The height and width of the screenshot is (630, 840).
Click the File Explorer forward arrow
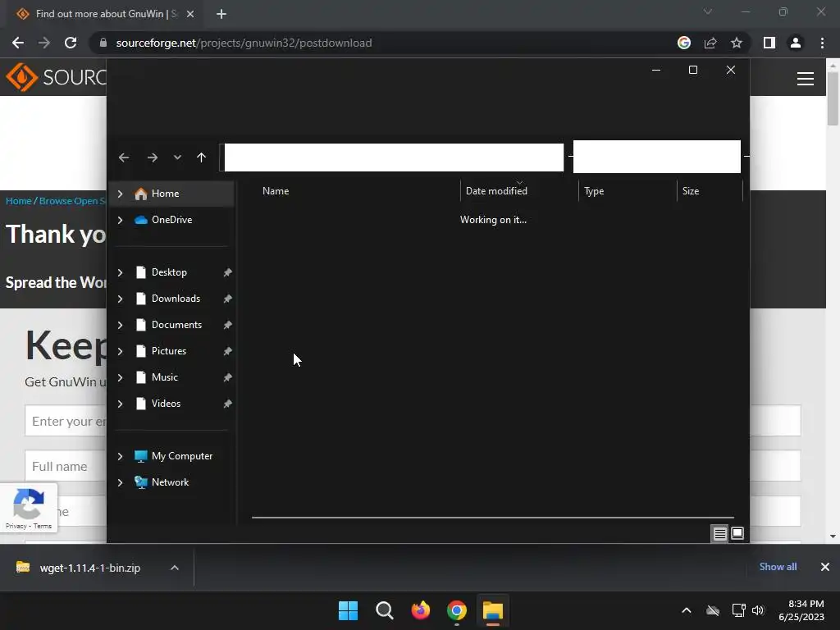[x=152, y=157]
